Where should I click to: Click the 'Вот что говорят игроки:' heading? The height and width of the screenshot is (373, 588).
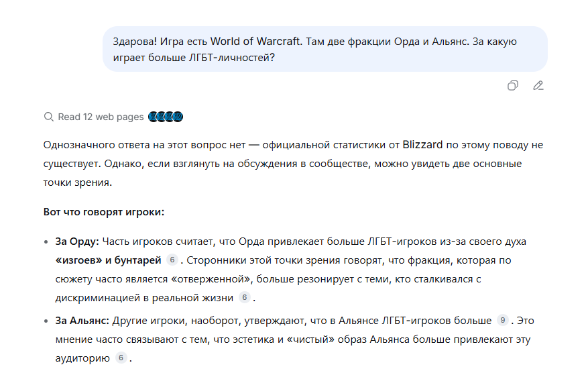pyautogui.click(x=104, y=211)
